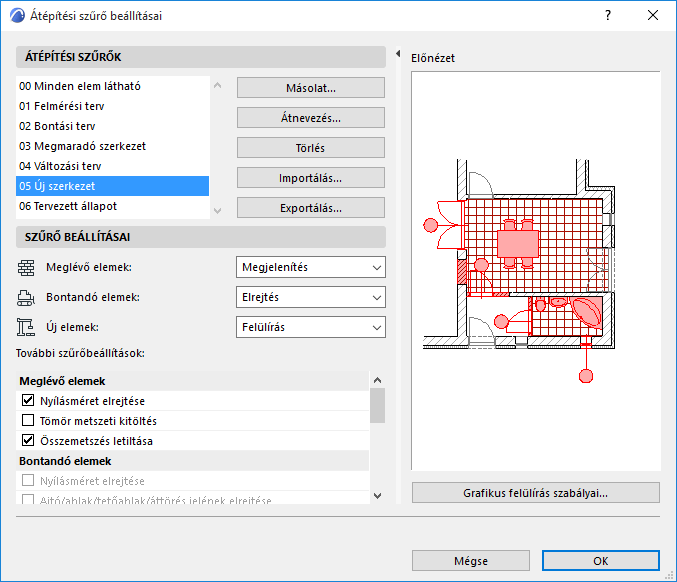The width and height of the screenshot is (677, 582).
Task: Click the Bontandó elemek group header
Action: (x=193, y=461)
